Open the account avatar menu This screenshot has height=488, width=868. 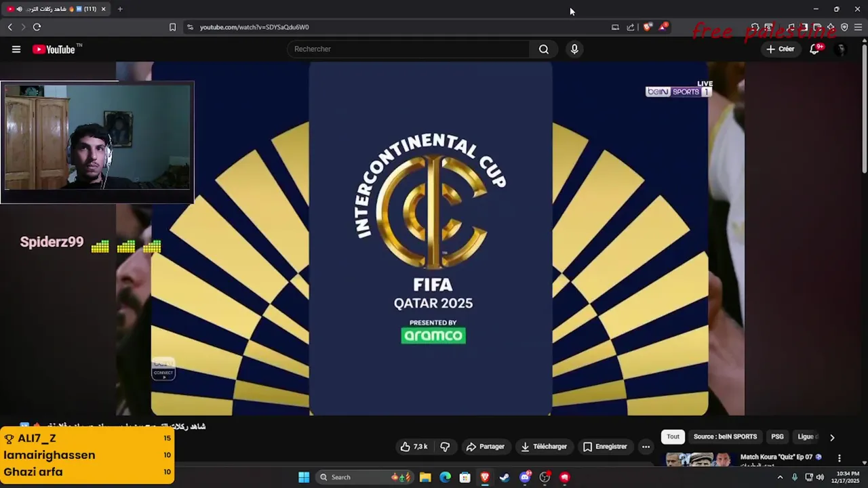[841, 49]
